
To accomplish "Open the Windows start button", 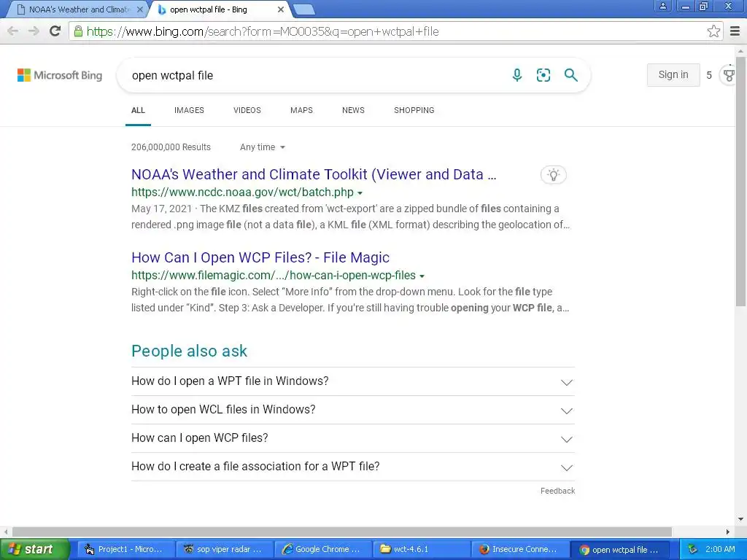I will pyautogui.click(x=34, y=550).
